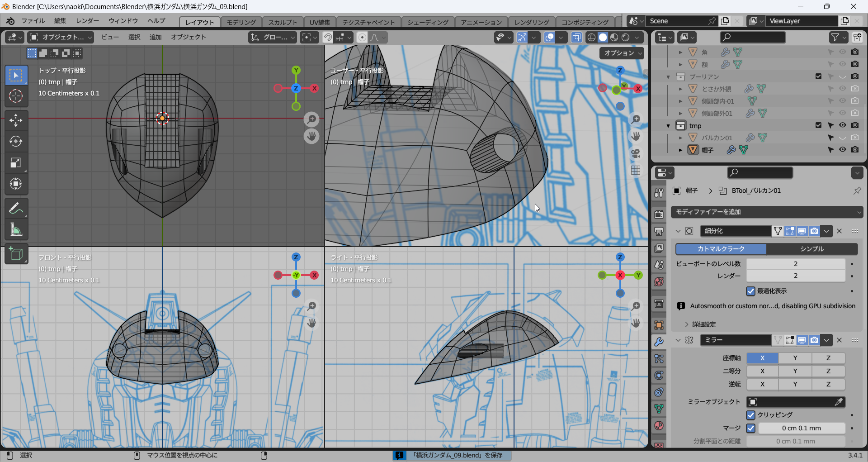Open the モディファイアーを追加 dropdown
Screen dimensions: 868x462
click(x=767, y=212)
